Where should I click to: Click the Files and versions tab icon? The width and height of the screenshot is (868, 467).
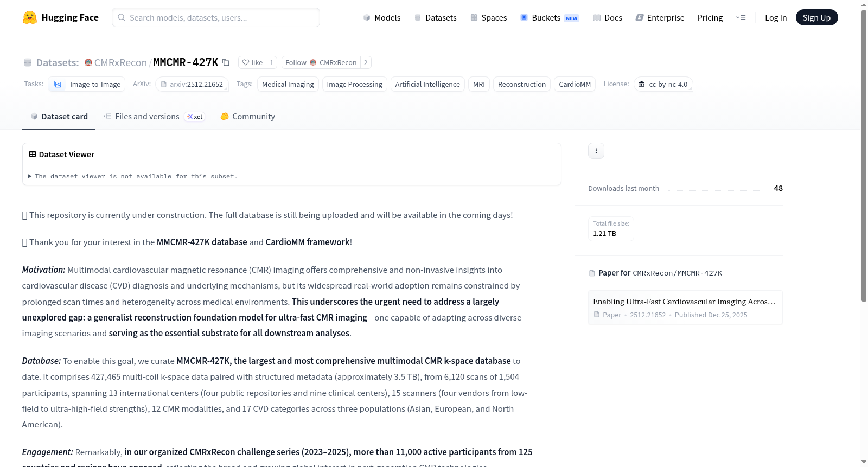(107, 116)
